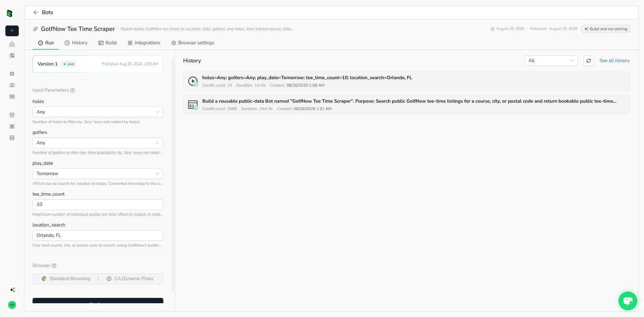Image resolution: width=644 pixels, height=317 pixels.
Task: Click the tee_time_count input field
Action: [98, 205]
